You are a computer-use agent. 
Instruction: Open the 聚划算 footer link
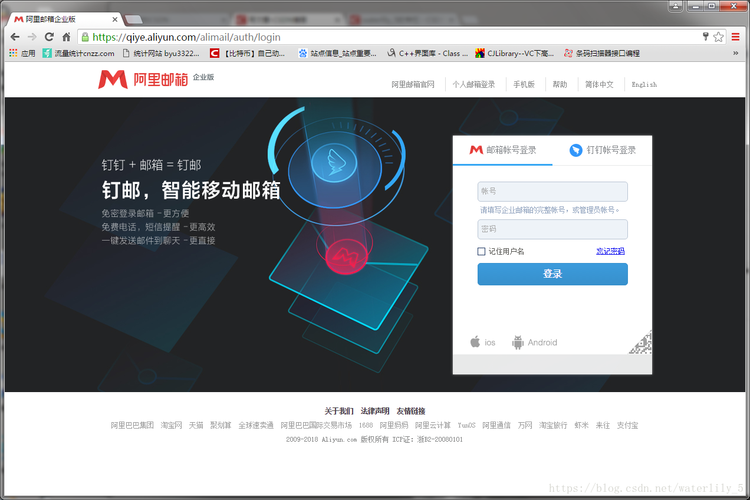coord(221,425)
